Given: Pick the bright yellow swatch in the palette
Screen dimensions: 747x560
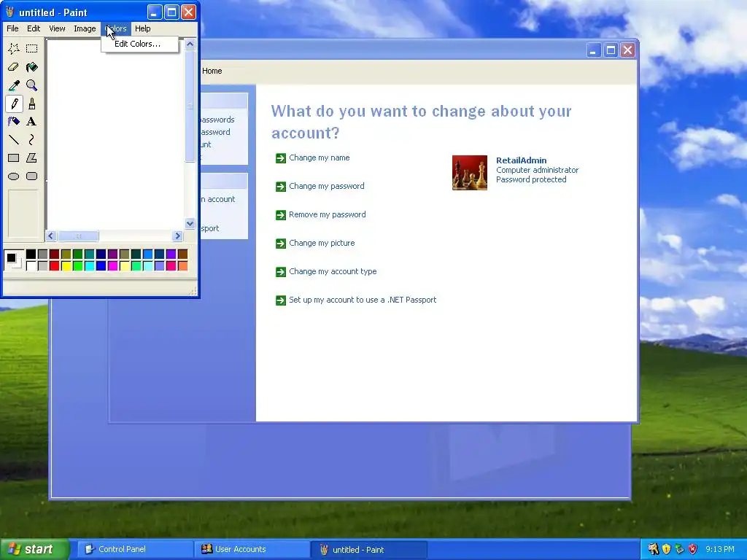Looking at the screenshot, I should click(66, 265).
